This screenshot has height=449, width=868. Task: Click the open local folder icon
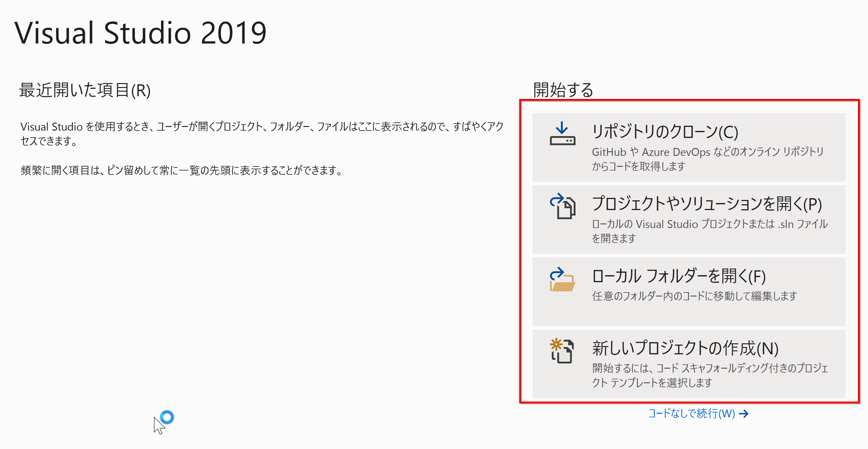[x=562, y=279]
